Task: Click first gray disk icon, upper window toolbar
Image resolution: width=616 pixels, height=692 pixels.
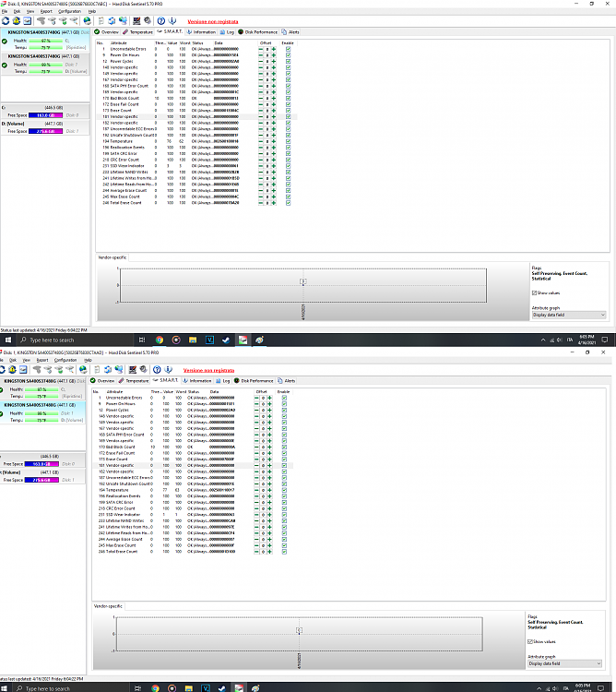Action: (x=41, y=20)
